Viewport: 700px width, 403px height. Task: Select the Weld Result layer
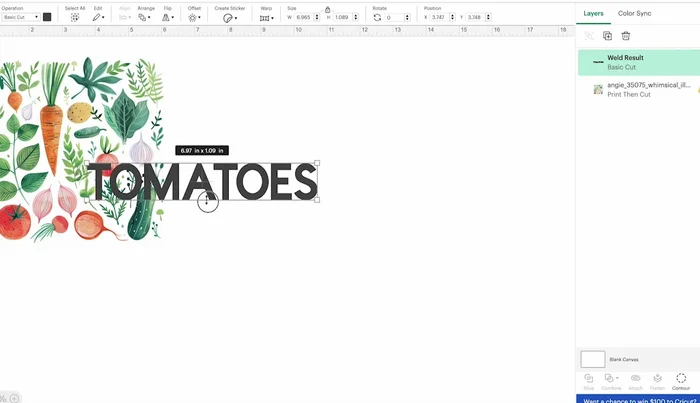pyautogui.click(x=639, y=62)
